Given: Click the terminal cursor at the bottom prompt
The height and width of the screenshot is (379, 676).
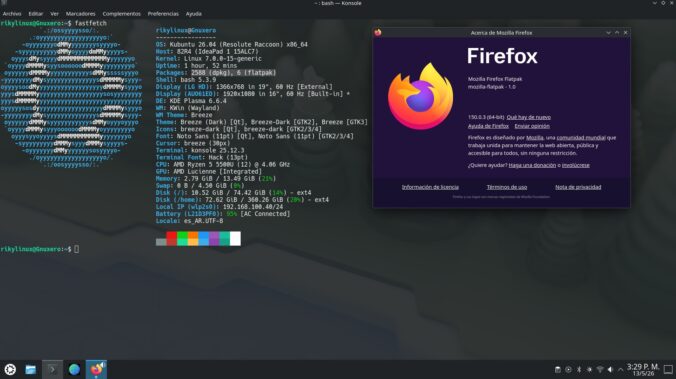Looking at the screenshot, I should 76,249.
